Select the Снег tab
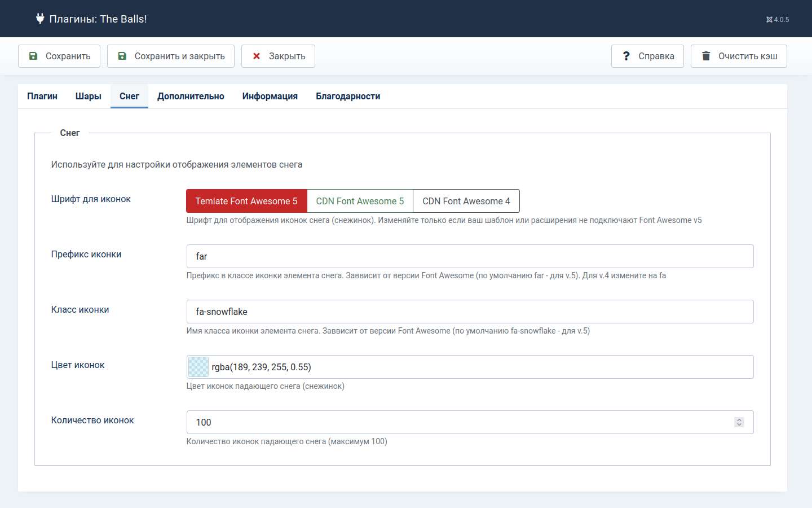Screen dimensions: 812x508 click(129, 96)
